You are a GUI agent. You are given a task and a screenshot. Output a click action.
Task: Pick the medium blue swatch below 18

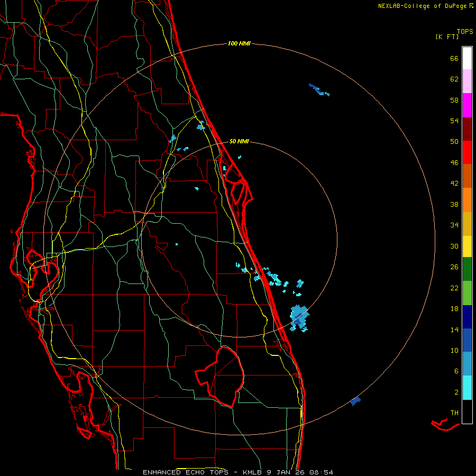(467, 340)
